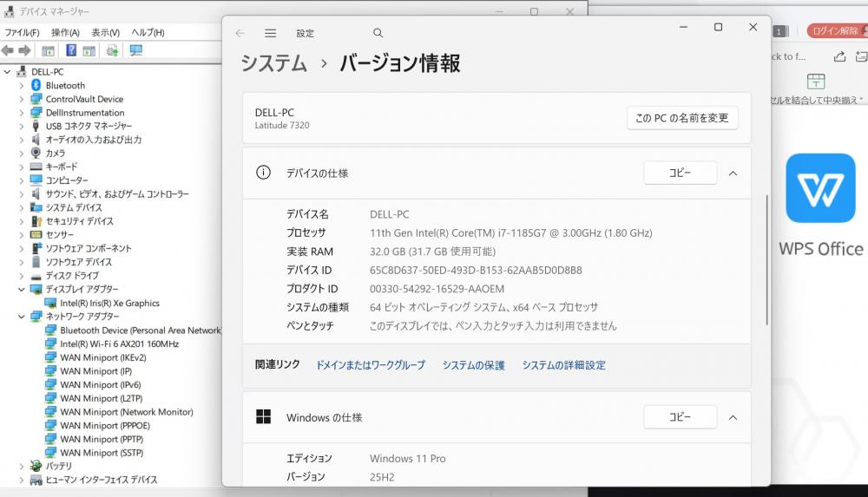Click the WPS Office logo
The image size is (868, 497).
pos(820,188)
